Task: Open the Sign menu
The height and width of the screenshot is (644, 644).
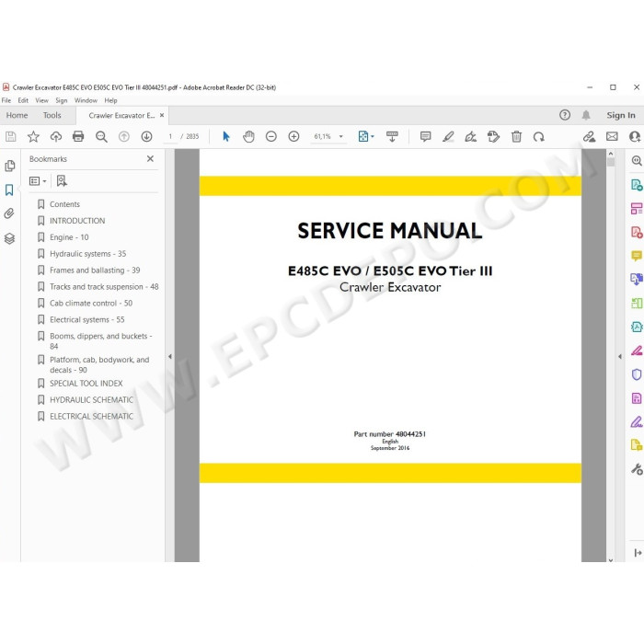Action: click(x=62, y=100)
